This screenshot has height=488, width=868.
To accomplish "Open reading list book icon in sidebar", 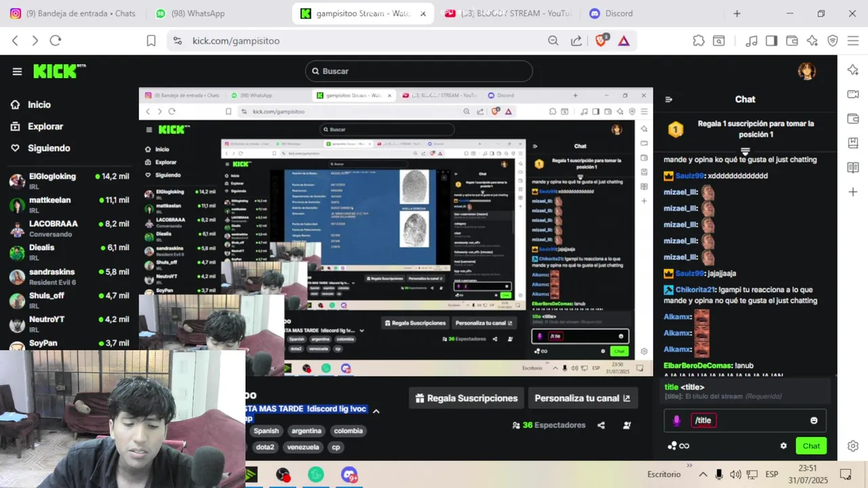I will coord(853,167).
